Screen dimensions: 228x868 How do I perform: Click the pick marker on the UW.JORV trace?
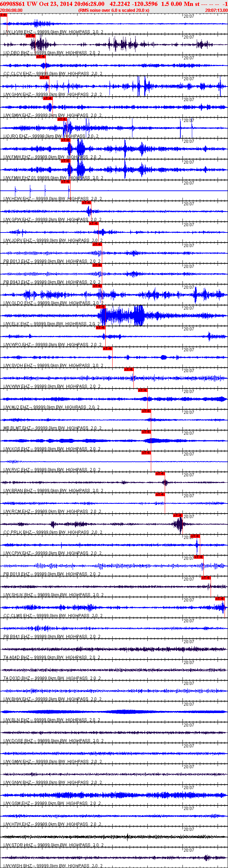93,223
